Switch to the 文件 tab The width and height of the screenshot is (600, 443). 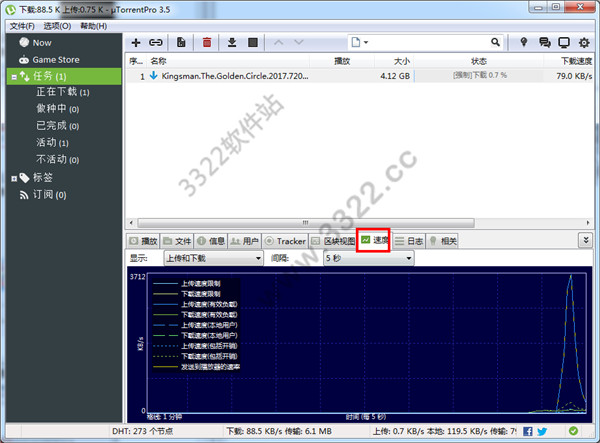(177, 241)
